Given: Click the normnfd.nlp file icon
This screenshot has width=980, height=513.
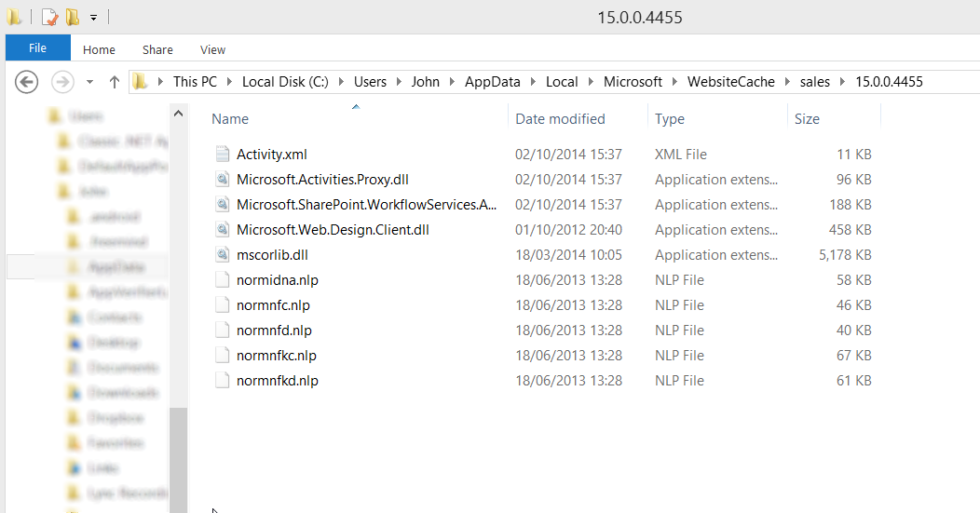Looking at the screenshot, I should click(x=223, y=330).
